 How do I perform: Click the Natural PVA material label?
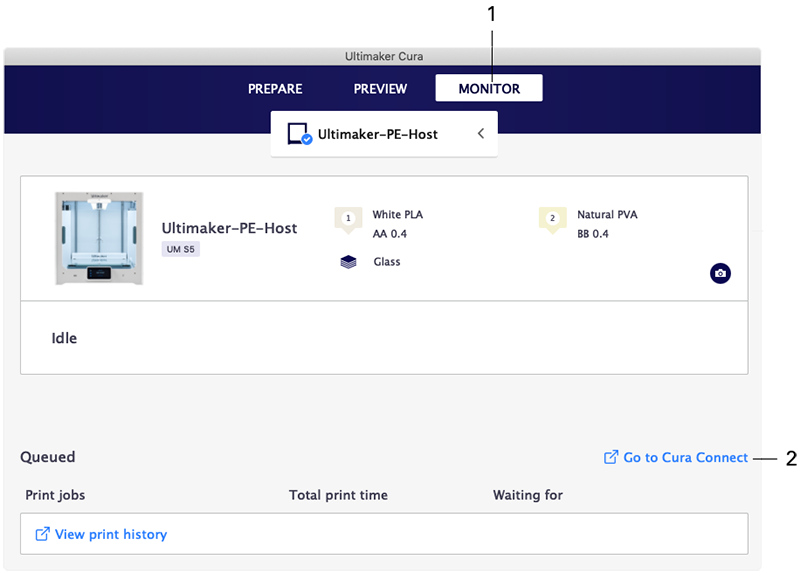607,215
